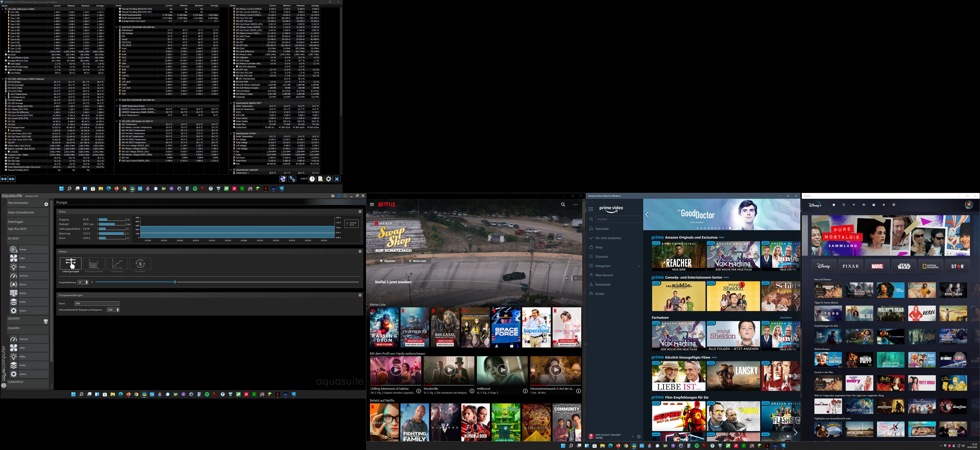Reset HWiNFO min/max values with clock icon
The height and width of the screenshot is (450, 980).
click(312, 179)
